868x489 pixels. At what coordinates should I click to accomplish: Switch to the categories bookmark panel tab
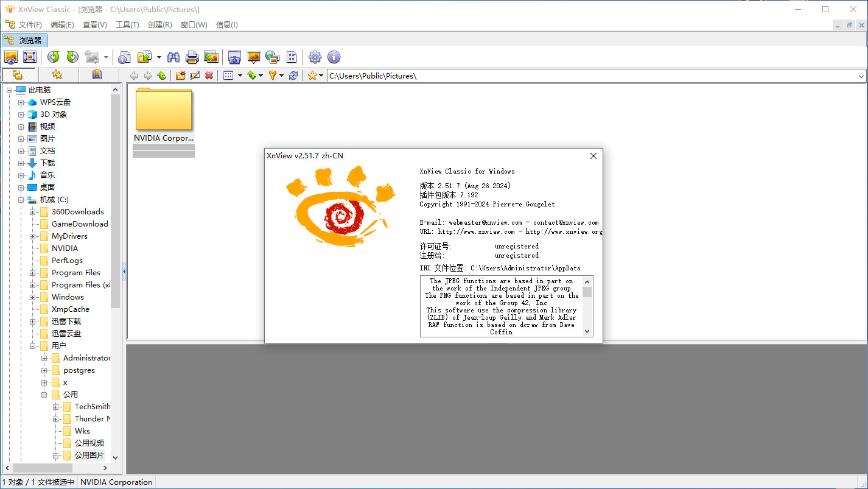click(97, 75)
